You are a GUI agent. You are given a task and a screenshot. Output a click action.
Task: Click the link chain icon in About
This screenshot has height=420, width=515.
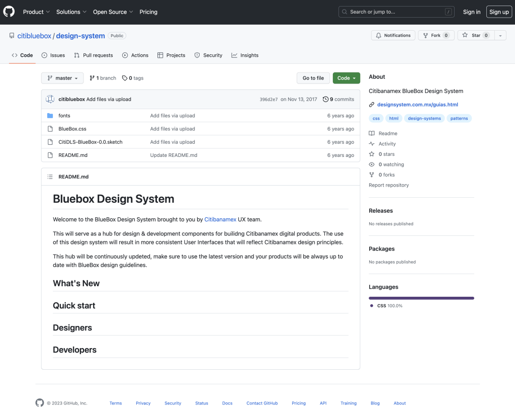click(x=372, y=105)
